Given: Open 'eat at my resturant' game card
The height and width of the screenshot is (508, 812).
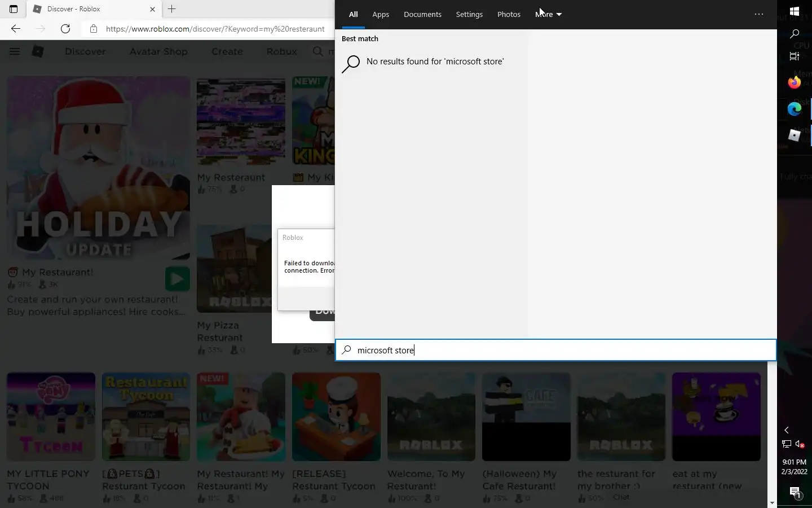Looking at the screenshot, I should [x=716, y=437].
